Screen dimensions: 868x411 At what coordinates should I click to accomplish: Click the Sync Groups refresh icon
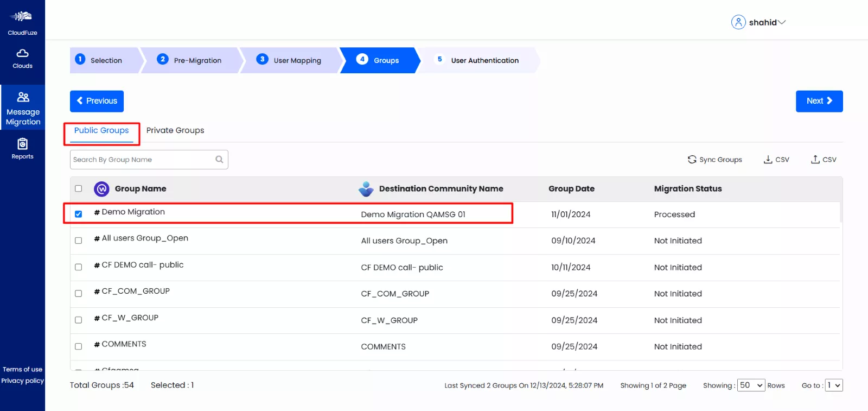[x=692, y=160]
